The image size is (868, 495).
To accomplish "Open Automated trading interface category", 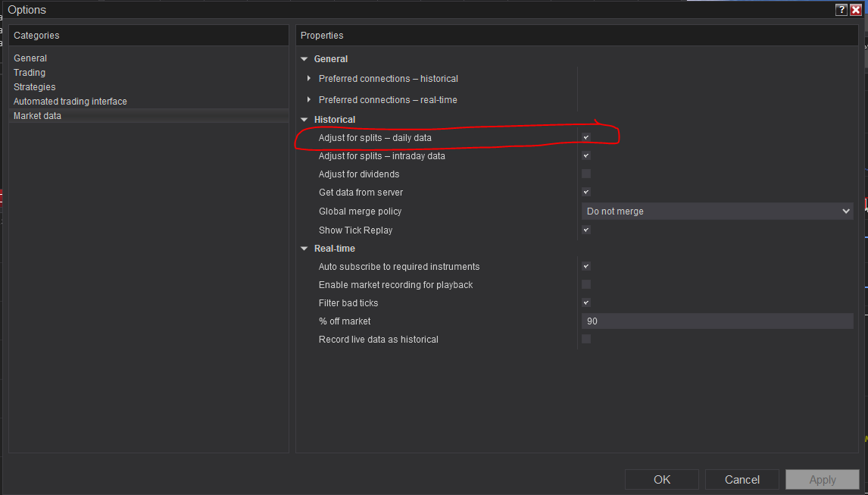I will tap(70, 102).
